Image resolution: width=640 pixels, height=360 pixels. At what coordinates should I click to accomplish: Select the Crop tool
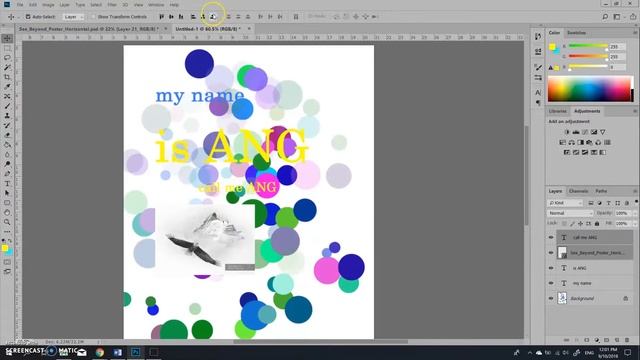pos(7,77)
